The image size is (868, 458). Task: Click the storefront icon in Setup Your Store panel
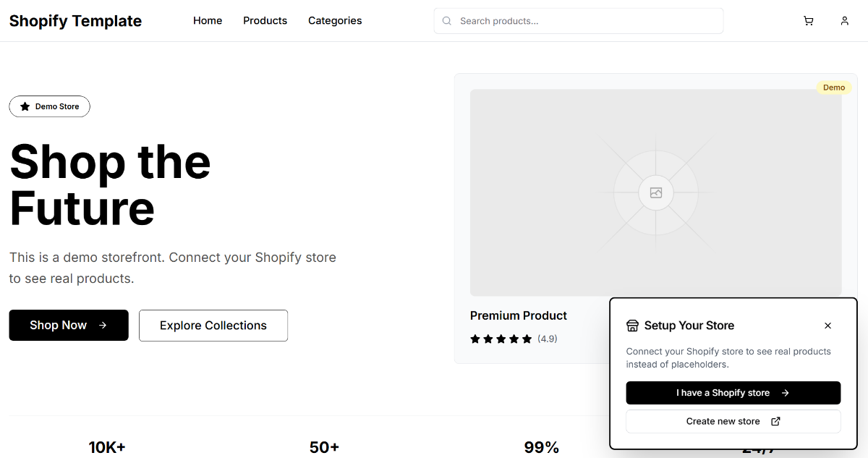click(634, 325)
